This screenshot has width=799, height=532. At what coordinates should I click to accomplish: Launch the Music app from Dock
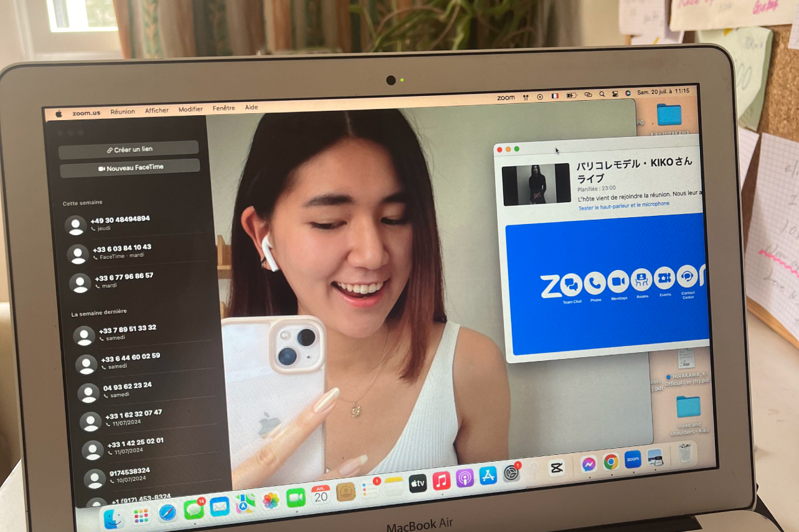tap(441, 481)
